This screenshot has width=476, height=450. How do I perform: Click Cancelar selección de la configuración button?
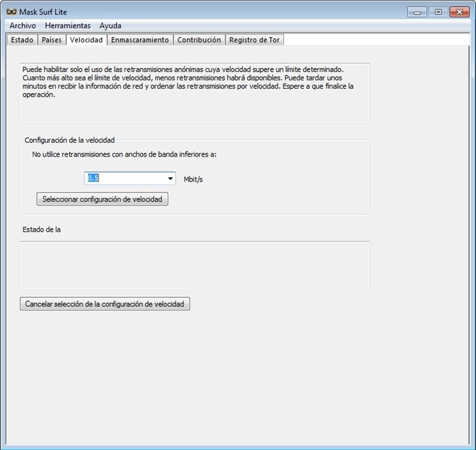click(105, 304)
